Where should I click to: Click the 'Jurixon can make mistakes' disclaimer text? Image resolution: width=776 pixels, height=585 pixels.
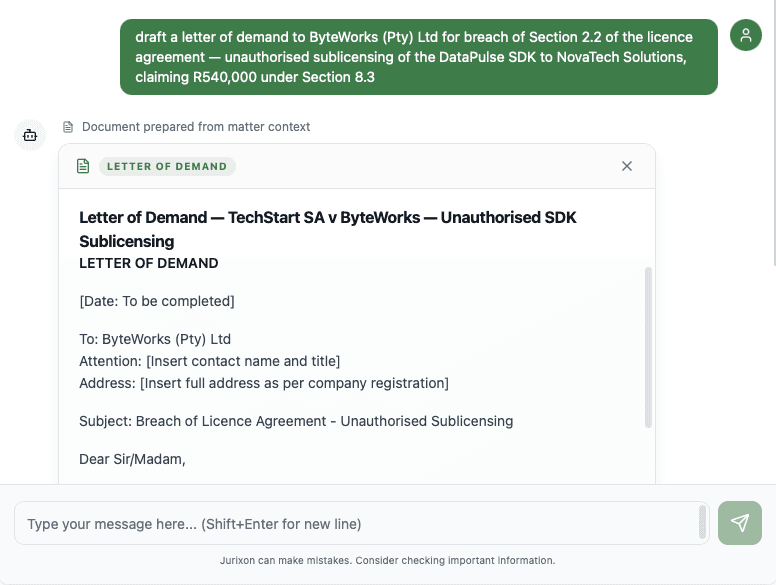tap(387, 560)
